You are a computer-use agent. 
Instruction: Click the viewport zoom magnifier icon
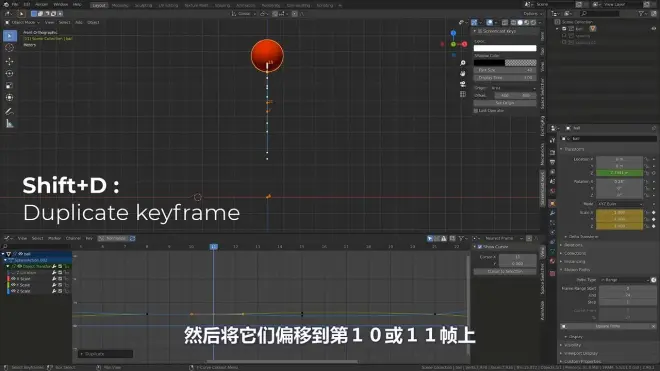coord(463,63)
